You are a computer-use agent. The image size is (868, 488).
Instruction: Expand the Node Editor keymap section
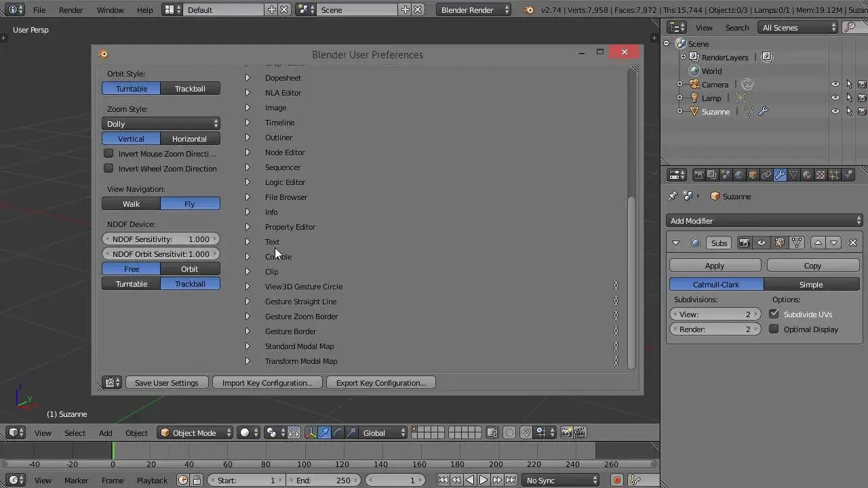(248, 152)
